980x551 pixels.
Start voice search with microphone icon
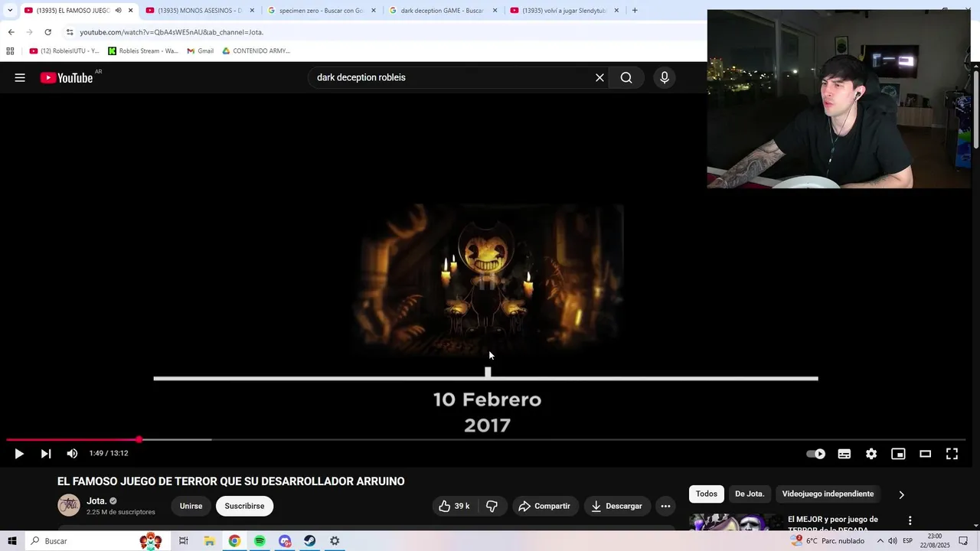point(664,77)
